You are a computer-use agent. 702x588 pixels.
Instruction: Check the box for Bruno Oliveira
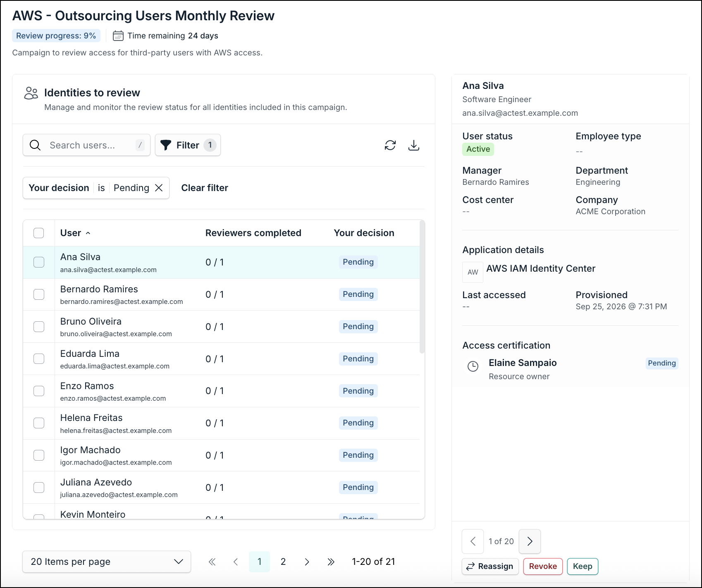click(39, 327)
